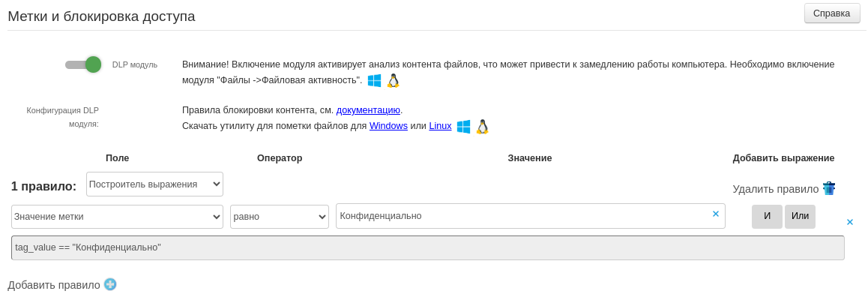Click the 1 правило: label
This screenshot has width=868, height=297.
click(x=43, y=186)
